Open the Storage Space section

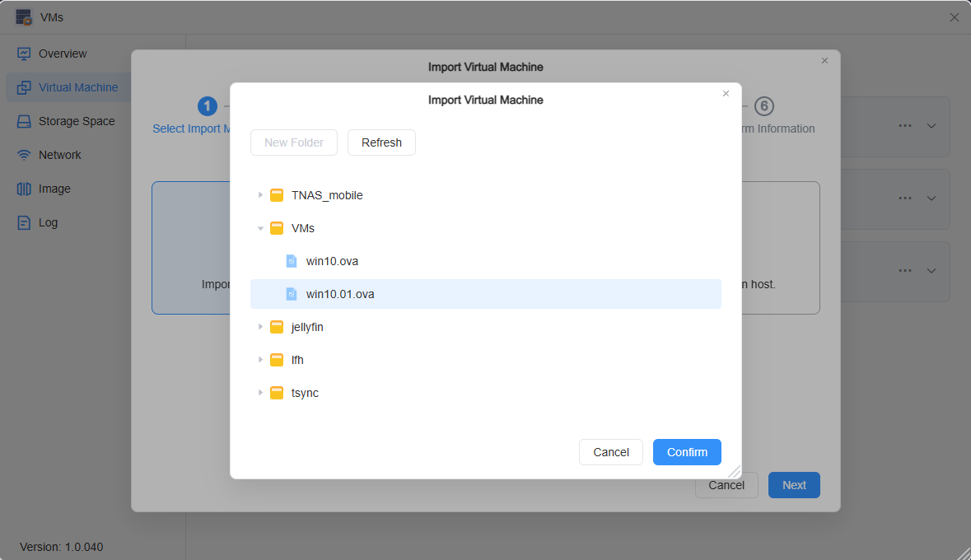(x=24, y=120)
